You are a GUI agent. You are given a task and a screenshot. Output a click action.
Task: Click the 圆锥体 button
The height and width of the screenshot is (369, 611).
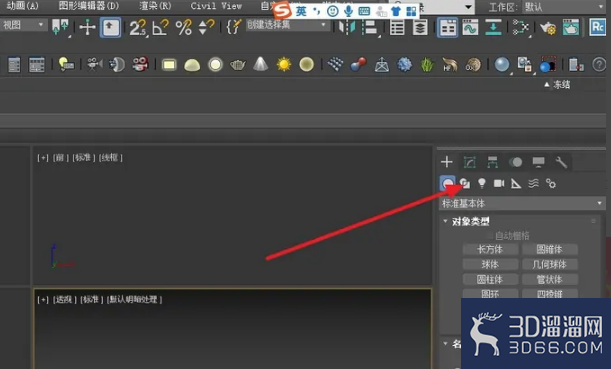coord(549,249)
